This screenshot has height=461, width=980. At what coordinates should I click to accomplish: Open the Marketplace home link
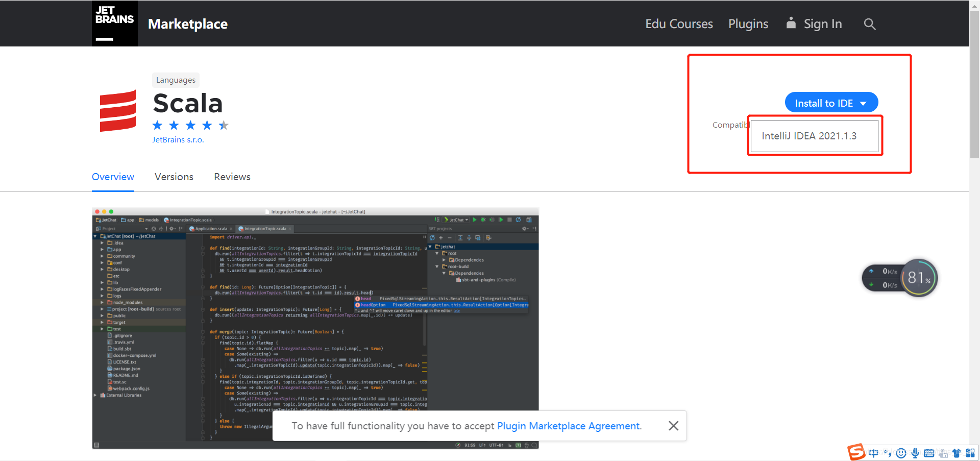(188, 24)
